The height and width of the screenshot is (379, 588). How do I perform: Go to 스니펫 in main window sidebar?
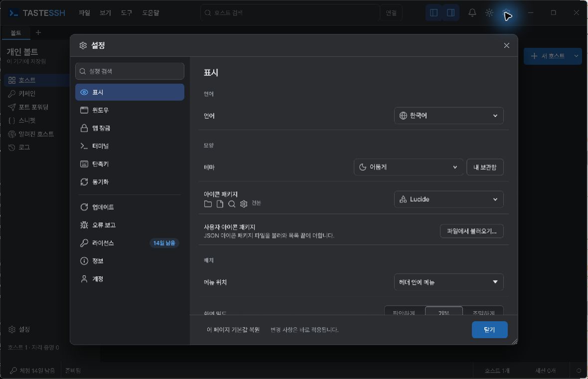pos(37,121)
